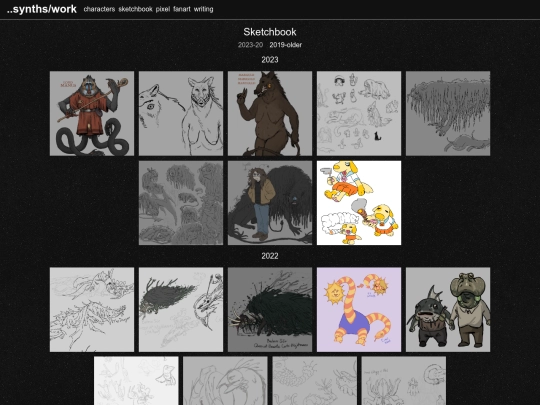540x405 pixels.
Task: View the centipede creature gray sketch
Action: point(315,381)
